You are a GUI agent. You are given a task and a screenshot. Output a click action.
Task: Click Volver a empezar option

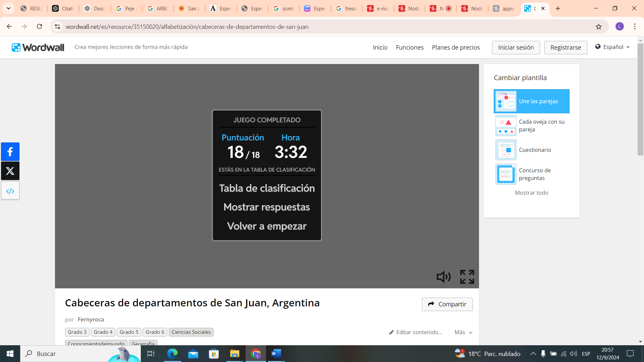click(x=267, y=226)
